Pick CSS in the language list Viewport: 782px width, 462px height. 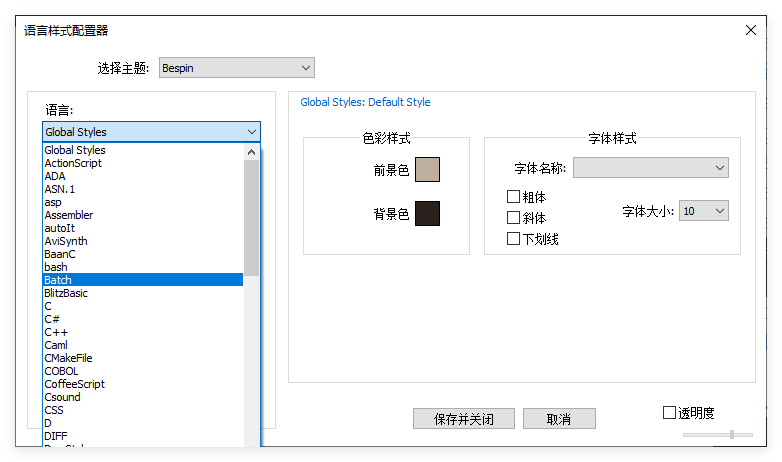[x=143, y=410]
